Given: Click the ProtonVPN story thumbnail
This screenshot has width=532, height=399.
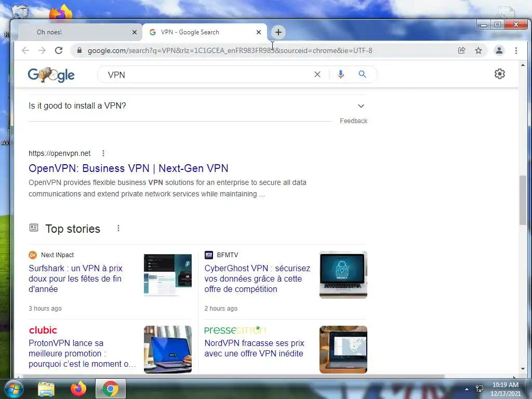Looking at the screenshot, I should [168, 350].
